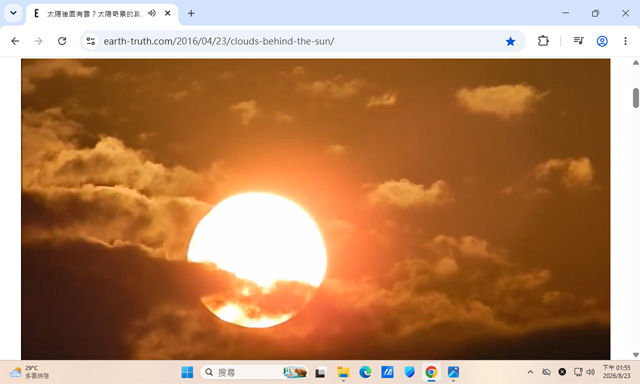Open the network tray icon

tap(578, 372)
